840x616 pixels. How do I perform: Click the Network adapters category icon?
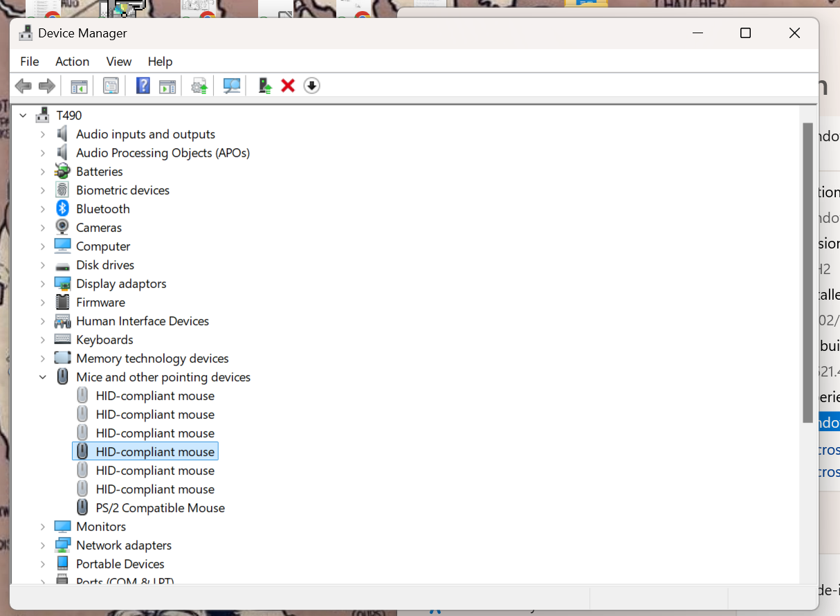(62, 545)
